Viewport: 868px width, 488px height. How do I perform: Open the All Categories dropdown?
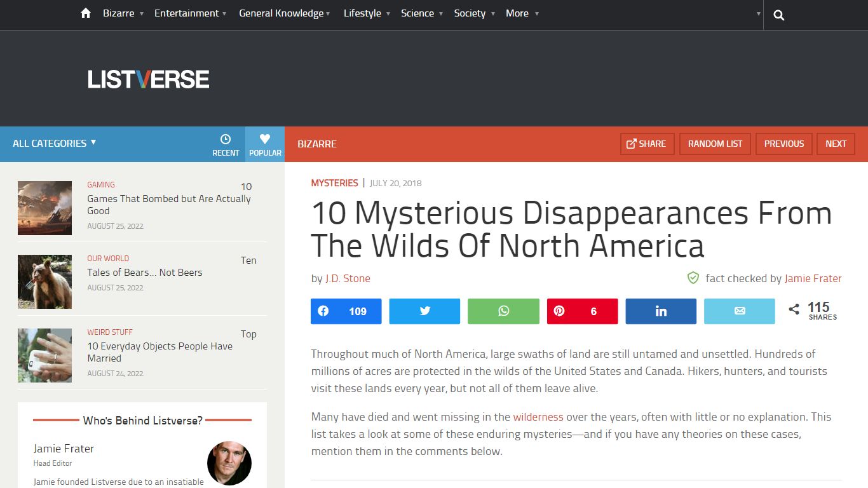click(55, 144)
